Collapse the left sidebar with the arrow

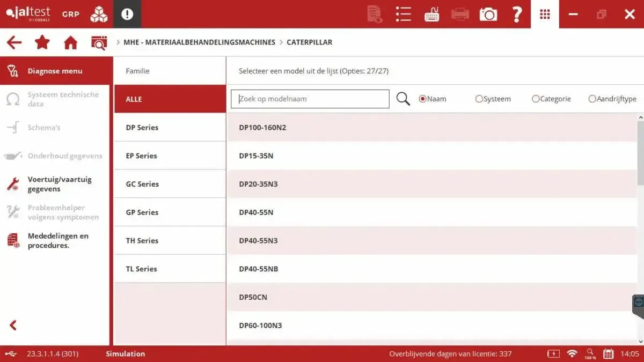12,325
